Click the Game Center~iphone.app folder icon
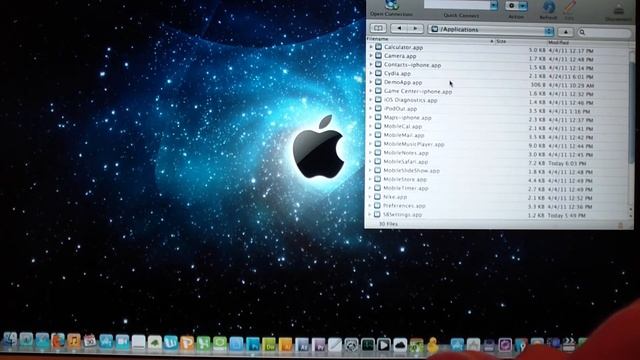The width and height of the screenshot is (640, 360). [378, 91]
